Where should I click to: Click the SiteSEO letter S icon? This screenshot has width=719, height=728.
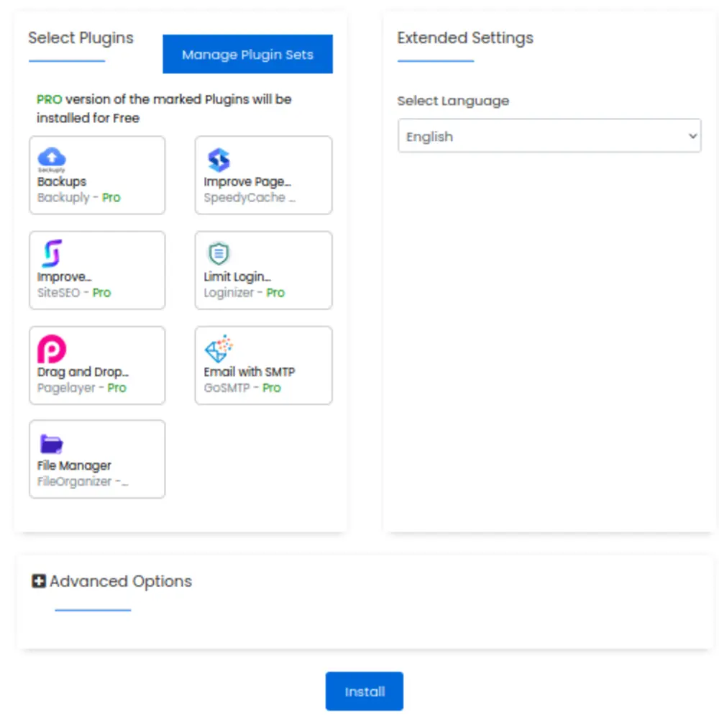tap(50, 253)
